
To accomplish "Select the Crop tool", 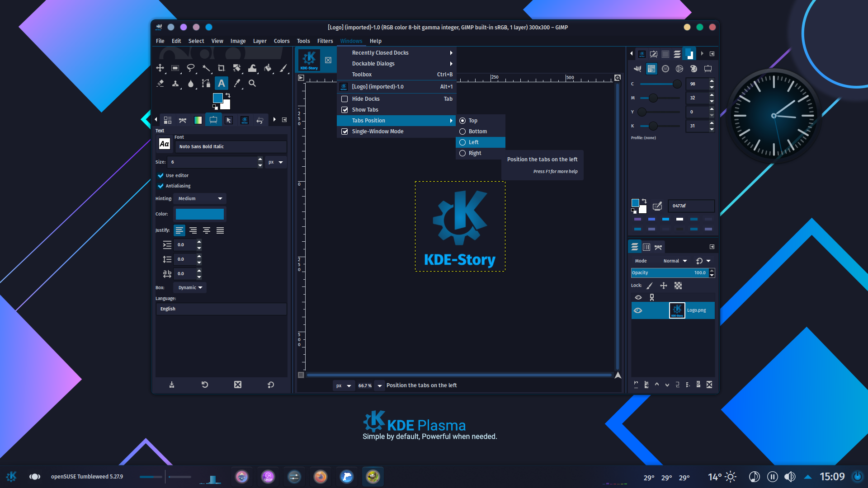I will coord(222,68).
